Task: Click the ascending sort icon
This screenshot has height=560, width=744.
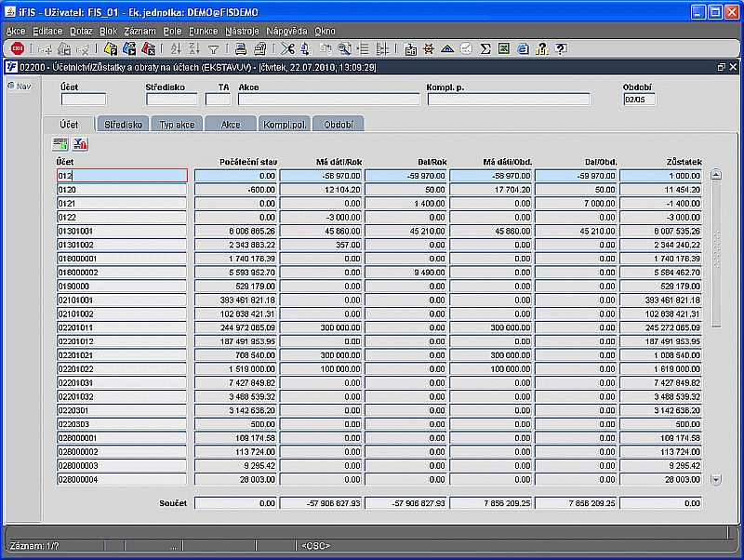Action: (x=177, y=49)
